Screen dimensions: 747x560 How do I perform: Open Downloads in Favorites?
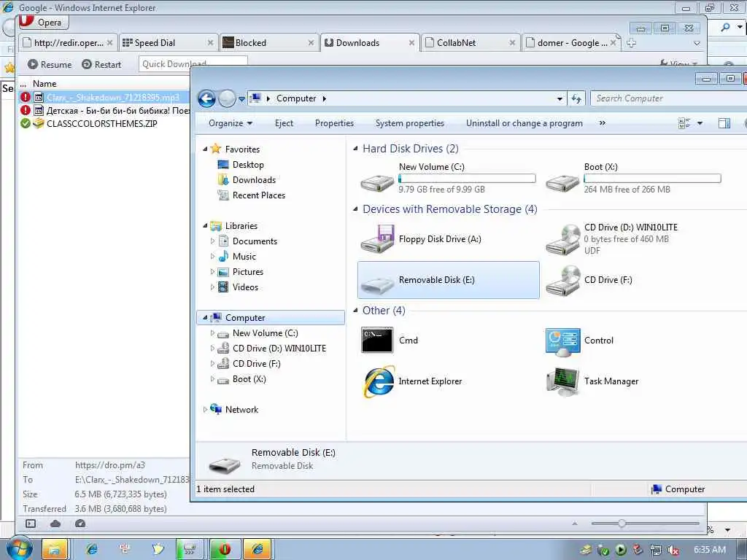click(x=254, y=180)
